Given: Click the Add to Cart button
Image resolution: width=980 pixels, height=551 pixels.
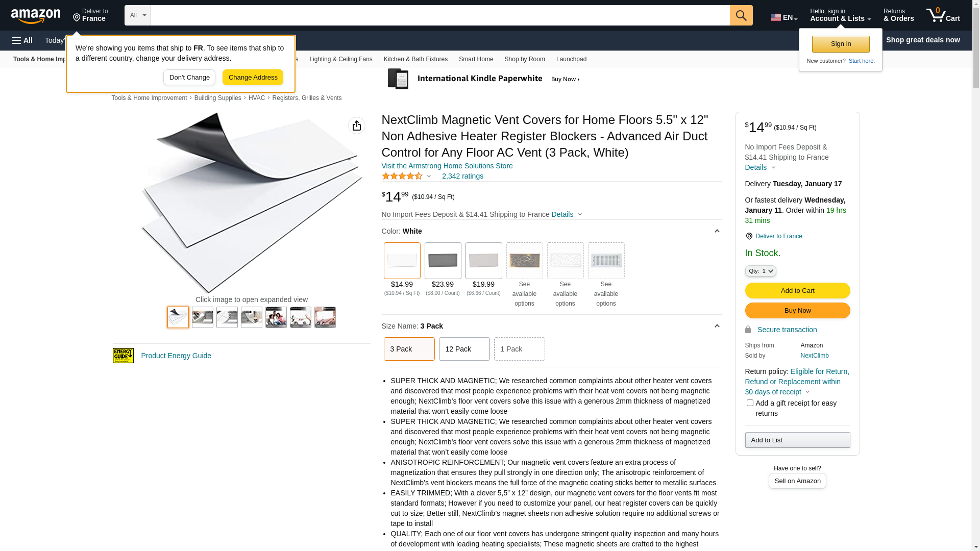Looking at the screenshot, I should pos(797,291).
